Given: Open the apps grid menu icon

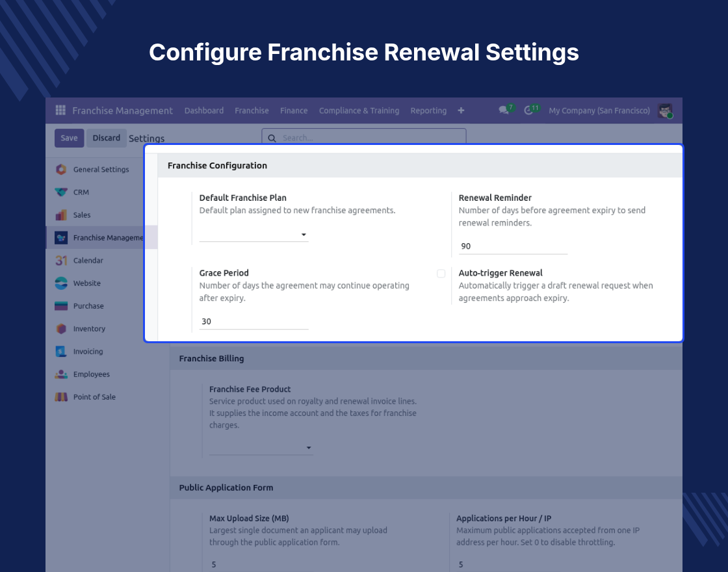Looking at the screenshot, I should [x=60, y=110].
